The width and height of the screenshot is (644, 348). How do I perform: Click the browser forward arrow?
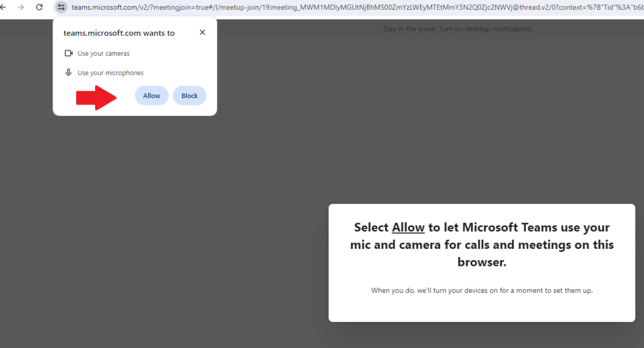(x=21, y=8)
